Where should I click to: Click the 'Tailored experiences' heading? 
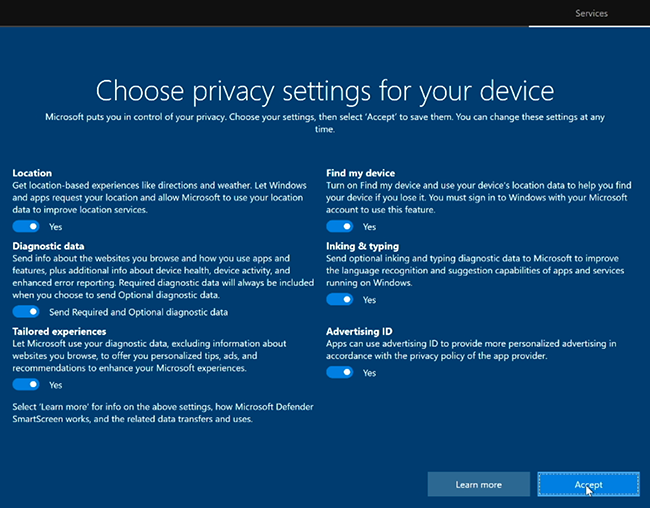click(x=59, y=331)
